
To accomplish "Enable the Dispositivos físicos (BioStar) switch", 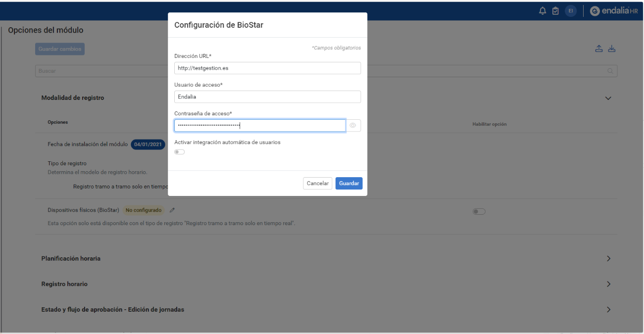I will pos(479,211).
